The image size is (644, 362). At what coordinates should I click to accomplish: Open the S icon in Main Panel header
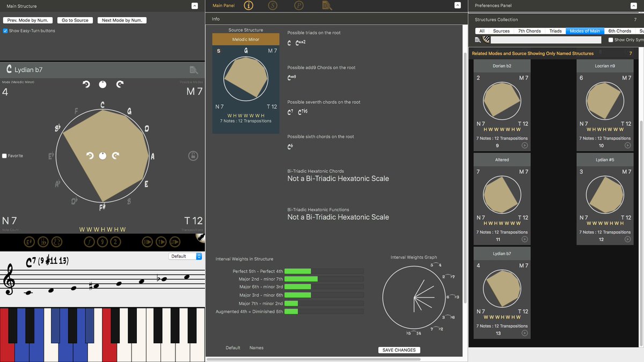click(x=273, y=5)
